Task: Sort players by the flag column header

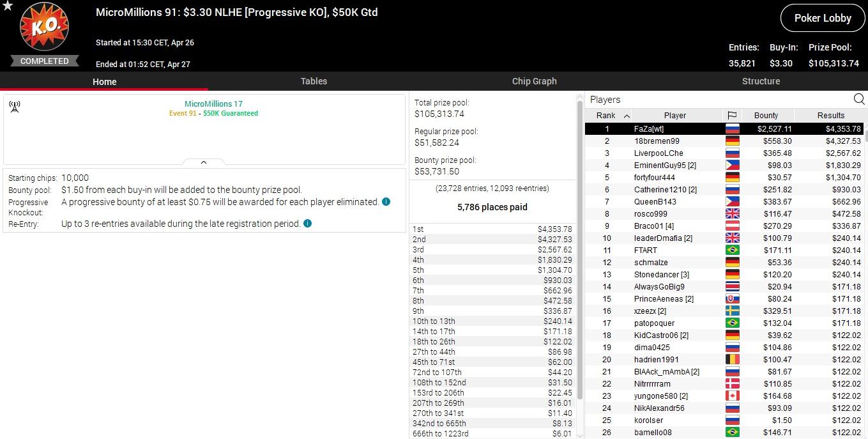Action: [x=732, y=116]
